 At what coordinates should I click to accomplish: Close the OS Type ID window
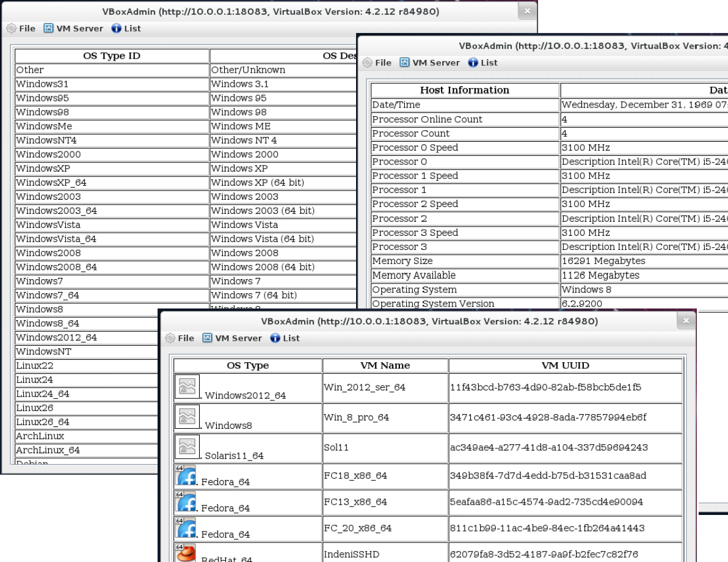click(527, 11)
